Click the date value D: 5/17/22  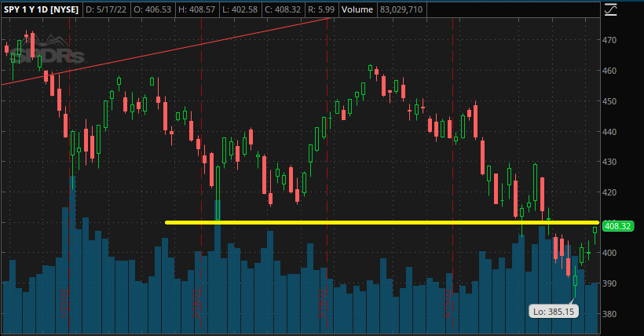tap(106, 9)
